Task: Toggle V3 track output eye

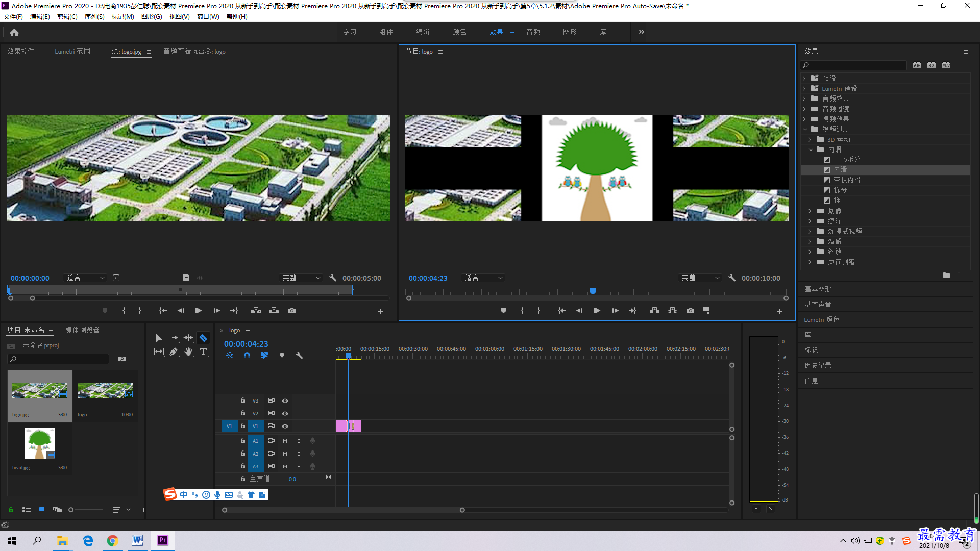Action: coord(285,400)
